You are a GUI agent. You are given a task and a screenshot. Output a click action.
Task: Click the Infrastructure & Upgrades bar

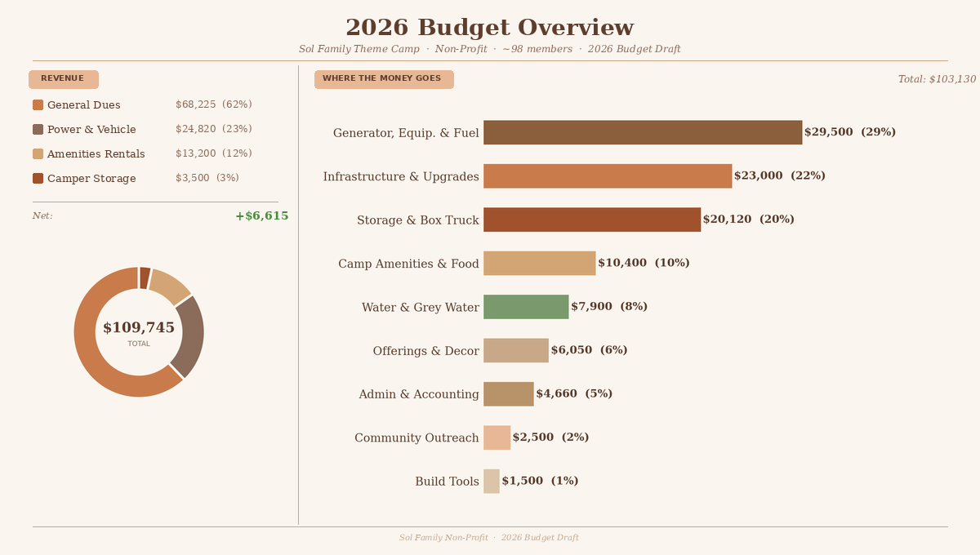tap(607, 176)
